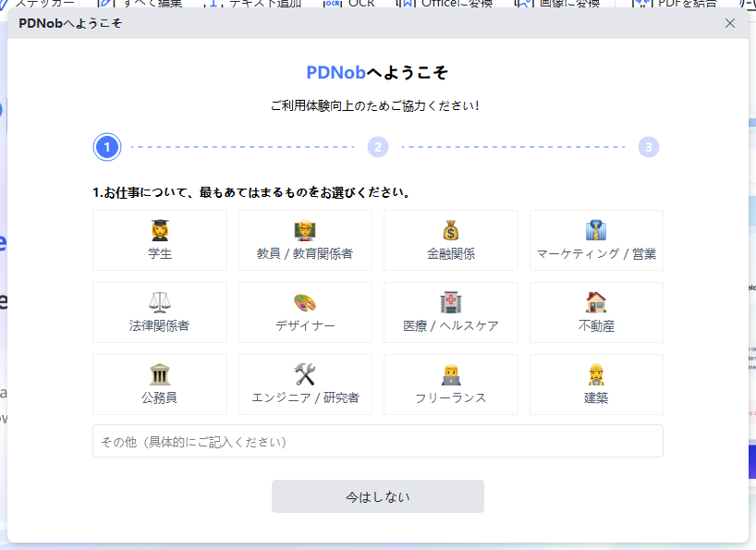Click the 法律関係者 scales icon
The width and height of the screenshot is (756, 550).
[x=160, y=302]
